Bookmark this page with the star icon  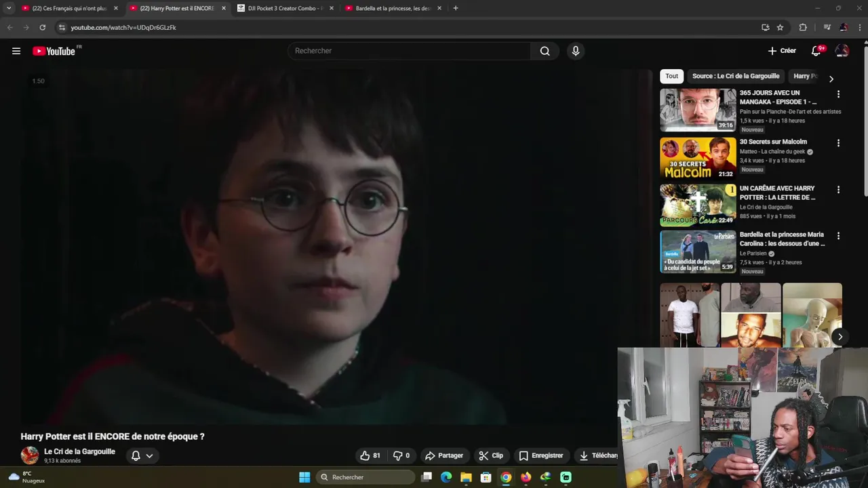click(x=780, y=27)
